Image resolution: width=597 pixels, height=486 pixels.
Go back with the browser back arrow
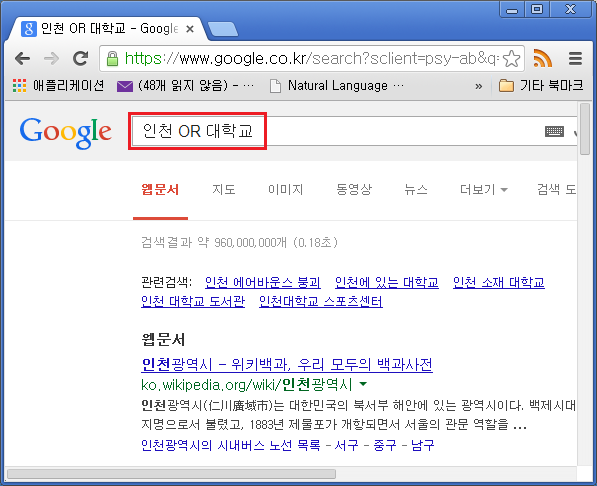click(22, 59)
